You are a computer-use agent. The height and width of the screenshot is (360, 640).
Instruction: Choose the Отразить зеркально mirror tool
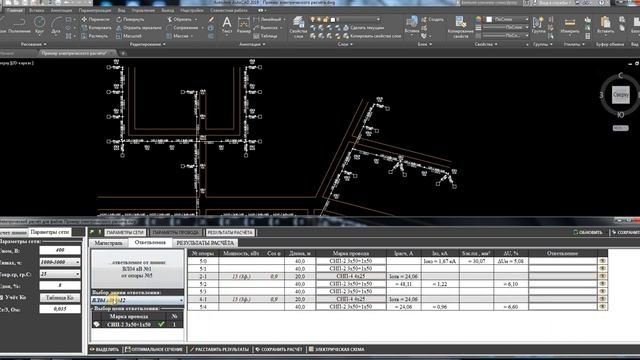[x=139, y=28]
